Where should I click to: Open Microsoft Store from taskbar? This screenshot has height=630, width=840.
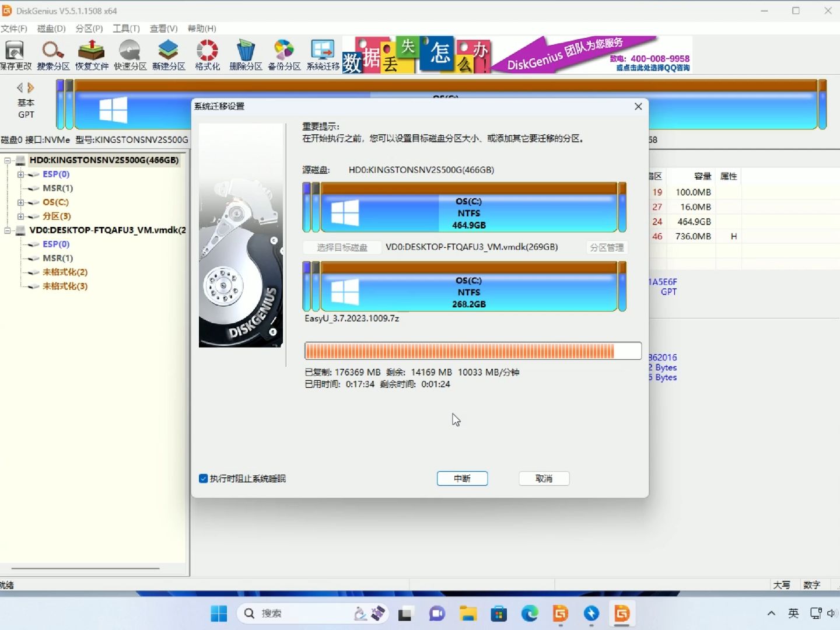(x=499, y=613)
